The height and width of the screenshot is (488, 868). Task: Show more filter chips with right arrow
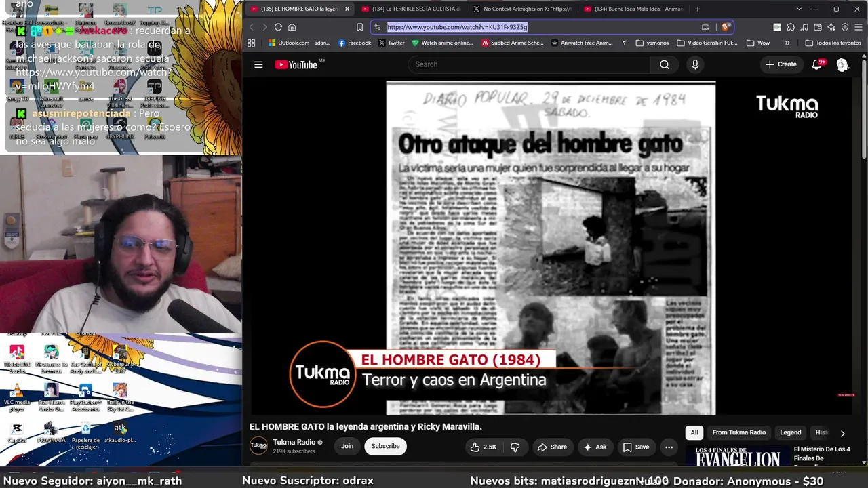842,433
